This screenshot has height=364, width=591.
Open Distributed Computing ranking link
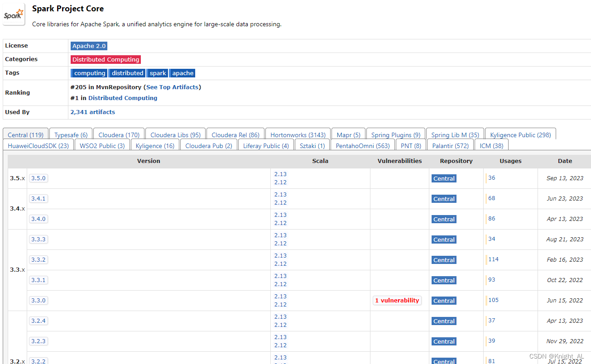123,98
